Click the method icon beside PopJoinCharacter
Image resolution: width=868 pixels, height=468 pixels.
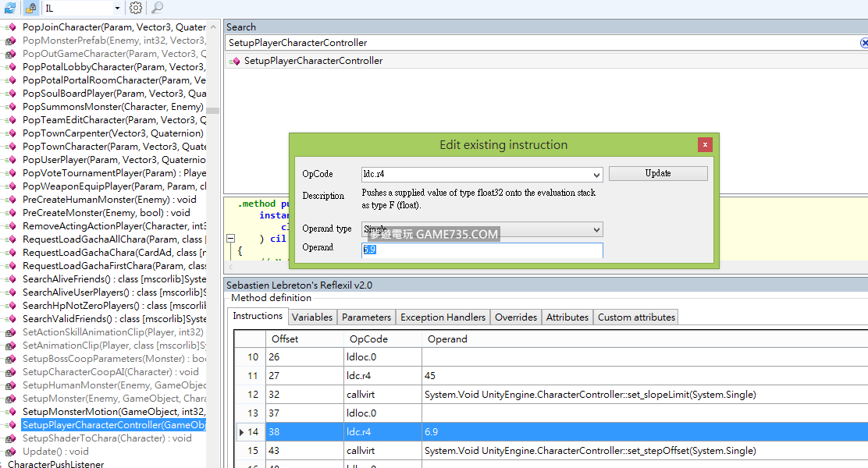[10, 27]
